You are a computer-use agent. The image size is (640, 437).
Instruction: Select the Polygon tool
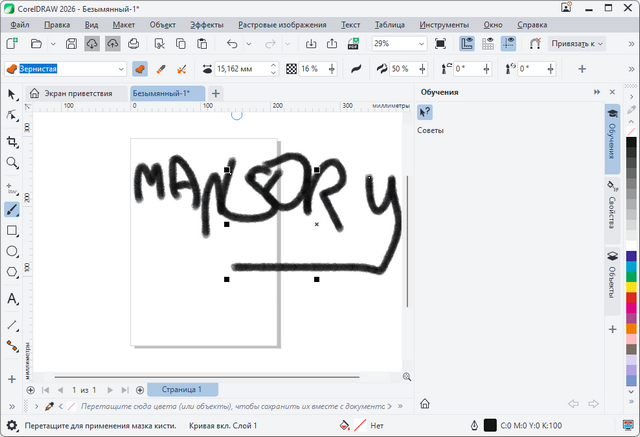pyautogui.click(x=12, y=272)
